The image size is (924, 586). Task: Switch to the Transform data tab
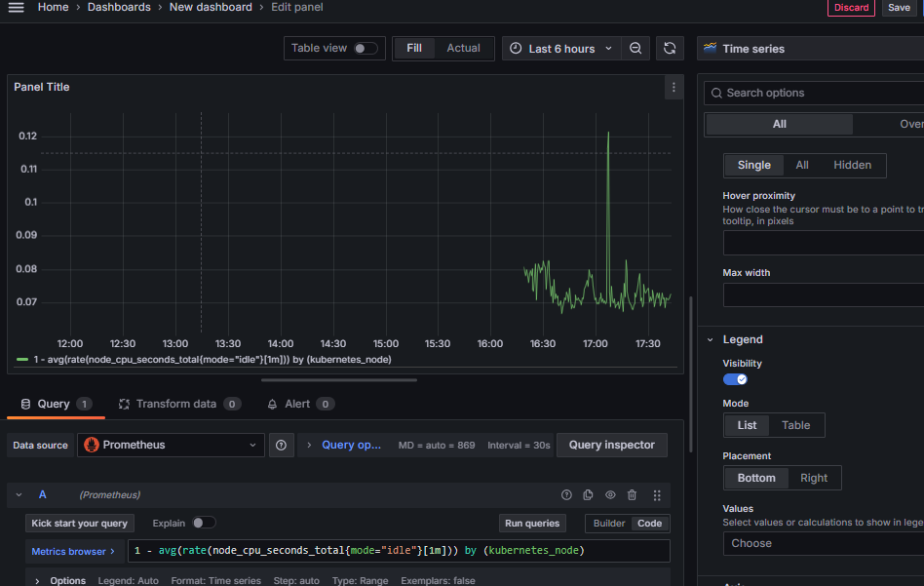(x=177, y=404)
